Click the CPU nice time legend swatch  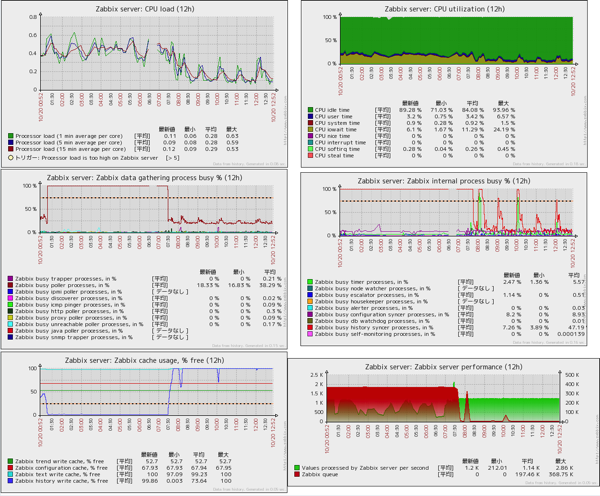(310, 136)
